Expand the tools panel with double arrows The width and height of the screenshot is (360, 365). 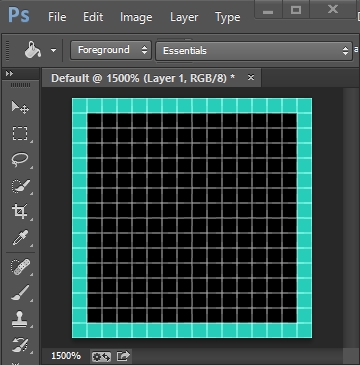[10, 73]
